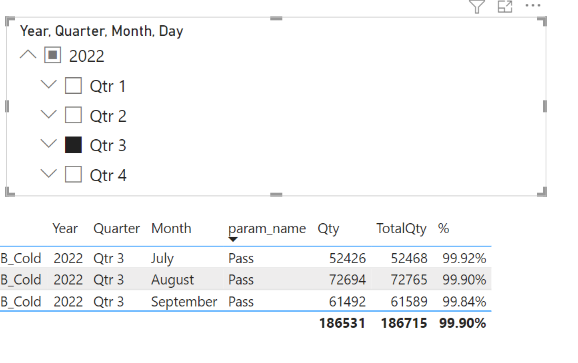Viewport: 578px width, 363px height.
Task: Select the 'August' month cell
Action: tap(173, 280)
